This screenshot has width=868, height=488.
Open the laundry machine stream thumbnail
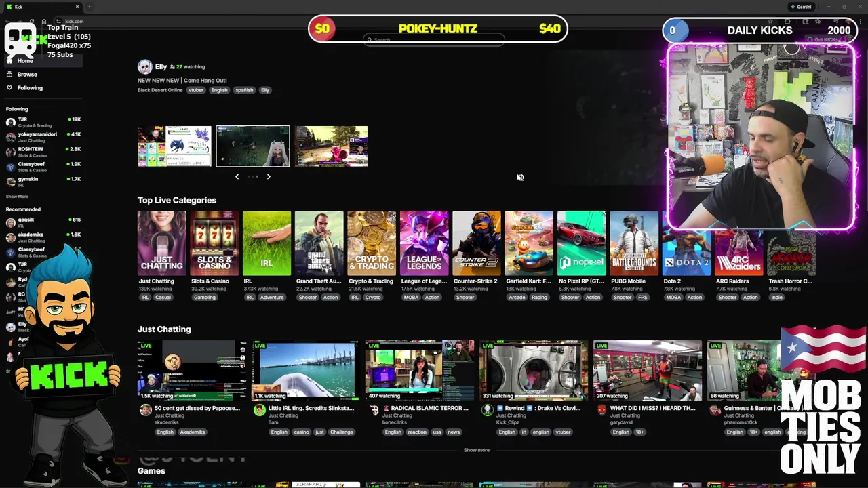click(534, 371)
